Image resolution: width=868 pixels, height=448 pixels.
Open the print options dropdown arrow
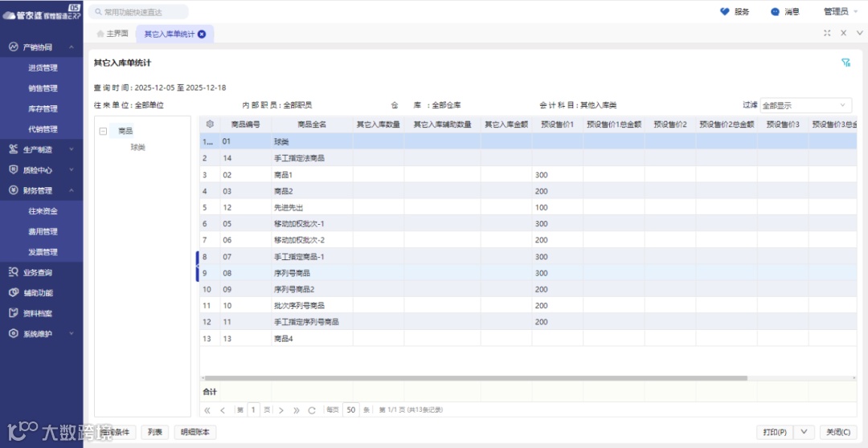tap(805, 432)
